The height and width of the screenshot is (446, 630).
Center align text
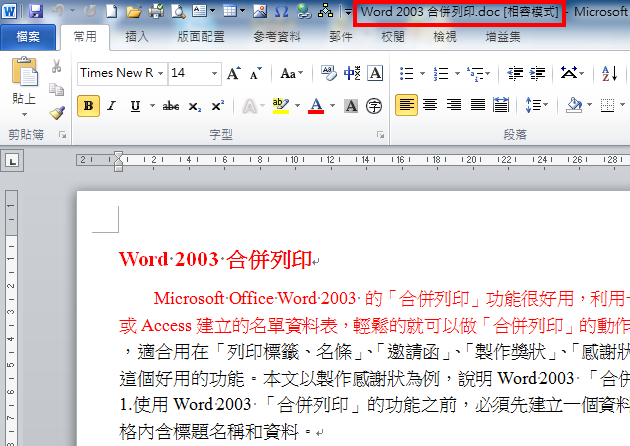tap(430, 105)
